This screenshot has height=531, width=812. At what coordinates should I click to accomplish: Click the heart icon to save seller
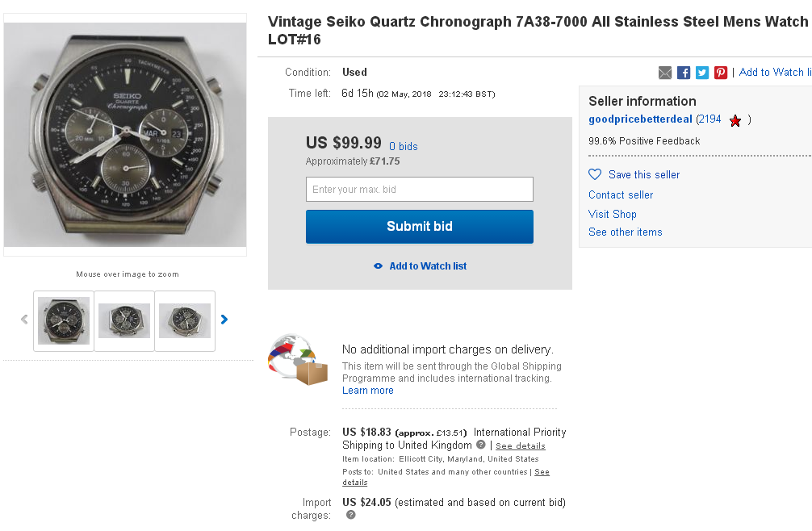coord(595,174)
